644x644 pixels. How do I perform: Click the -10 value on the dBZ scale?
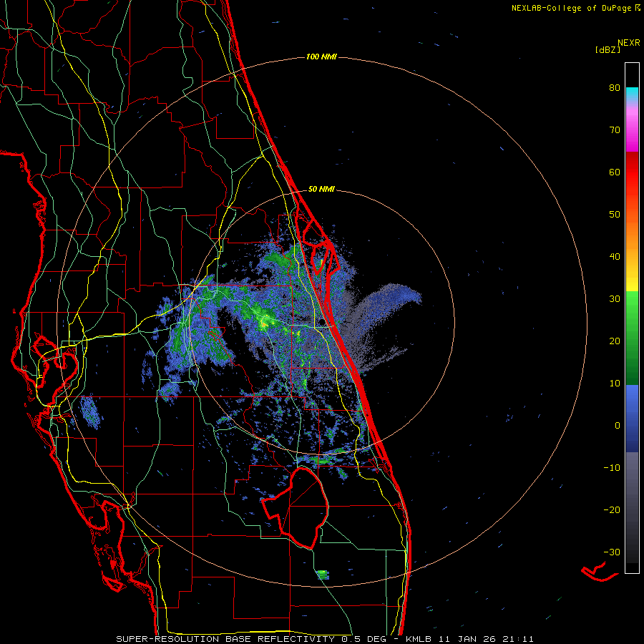coord(612,468)
